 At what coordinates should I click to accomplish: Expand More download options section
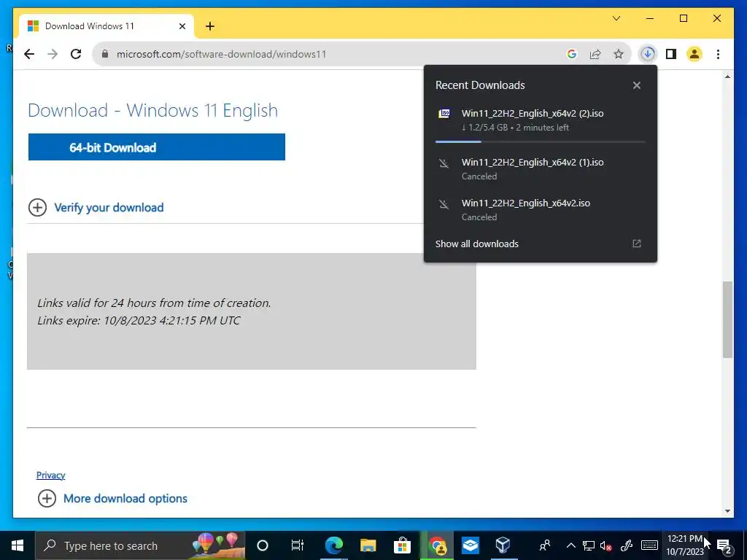pyautogui.click(x=112, y=499)
